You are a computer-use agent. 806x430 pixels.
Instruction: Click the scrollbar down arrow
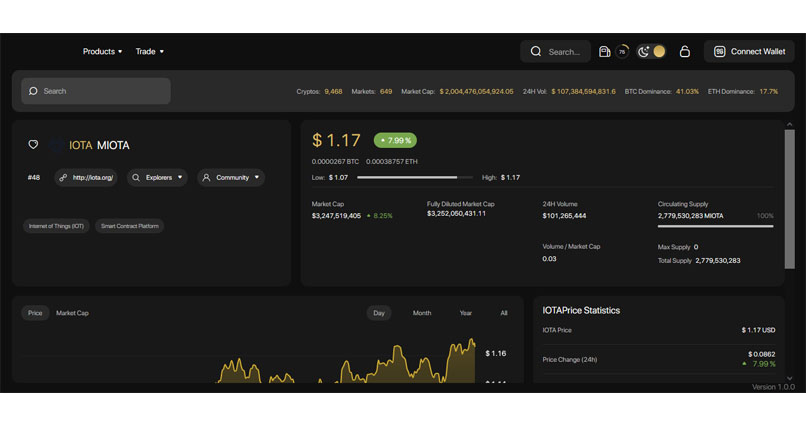pos(790,379)
